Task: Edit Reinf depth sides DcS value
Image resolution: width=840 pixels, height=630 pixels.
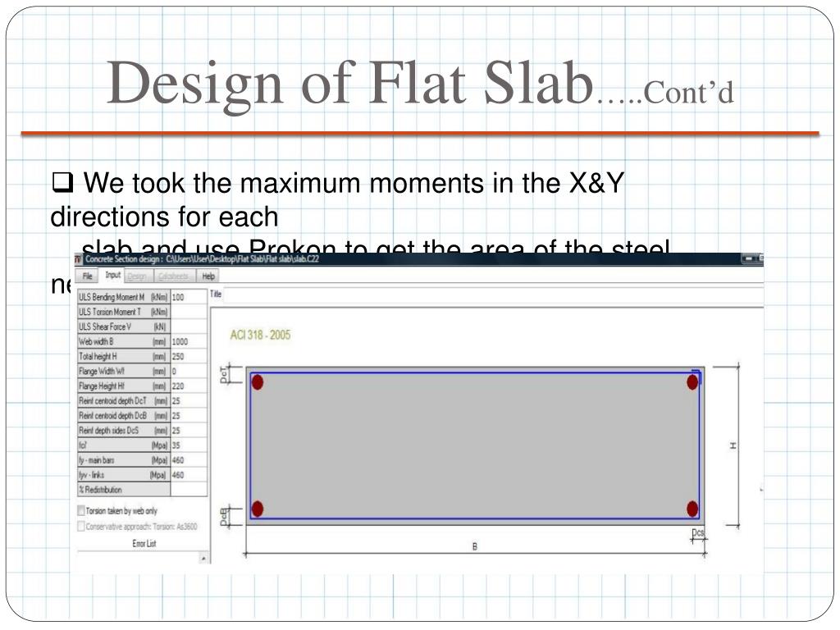Action: point(189,430)
